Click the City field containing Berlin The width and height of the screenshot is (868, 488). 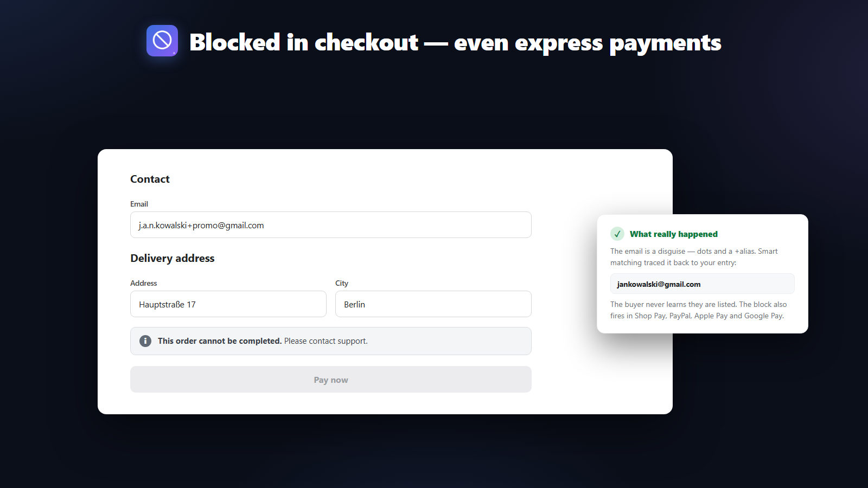pyautogui.click(x=433, y=304)
